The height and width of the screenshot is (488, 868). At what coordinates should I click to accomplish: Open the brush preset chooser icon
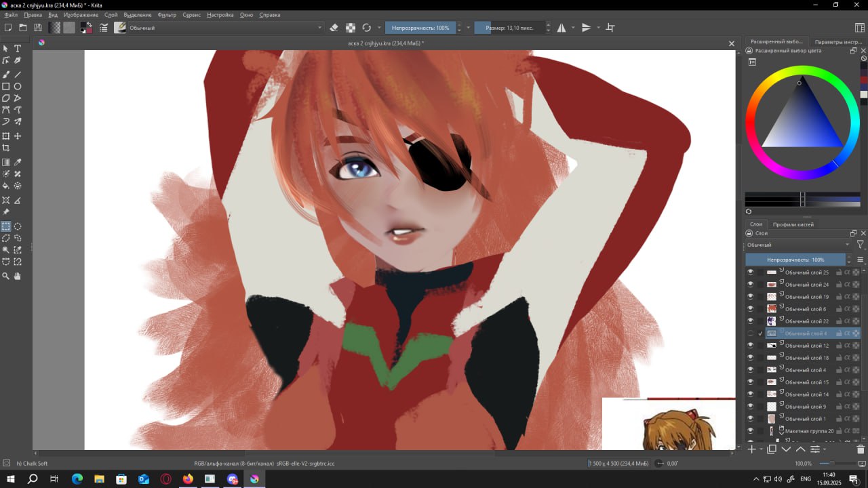(120, 28)
